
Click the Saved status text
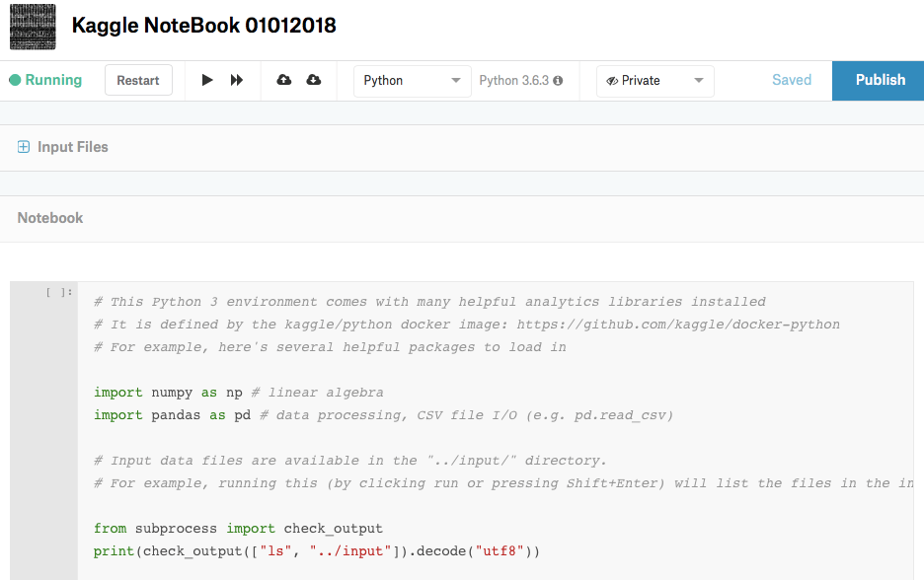[x=791, y=80]
